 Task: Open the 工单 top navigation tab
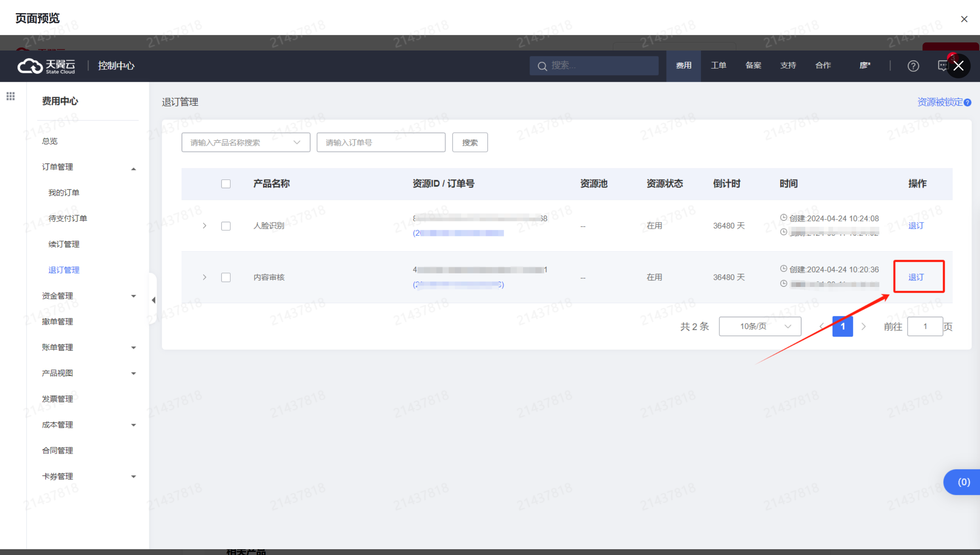click(719, 66)
